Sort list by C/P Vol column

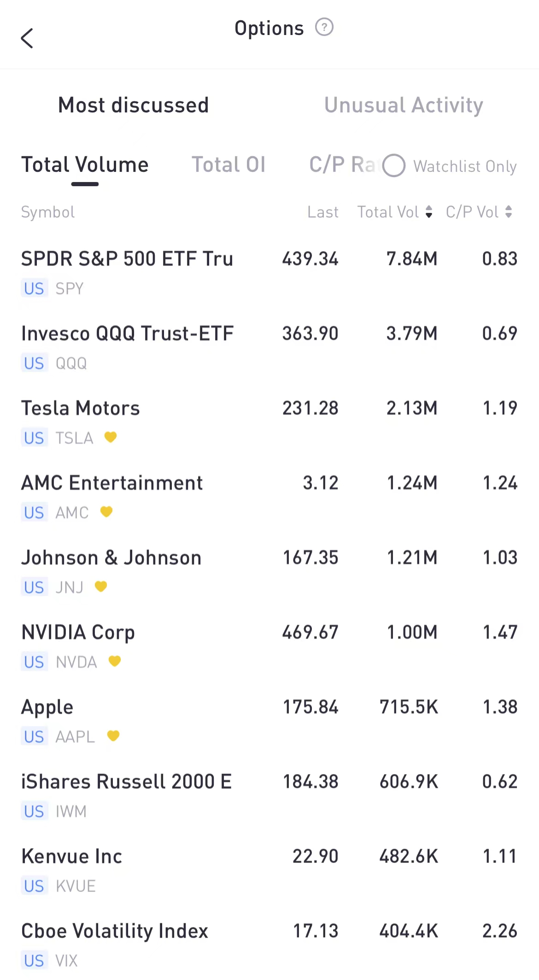479,212
